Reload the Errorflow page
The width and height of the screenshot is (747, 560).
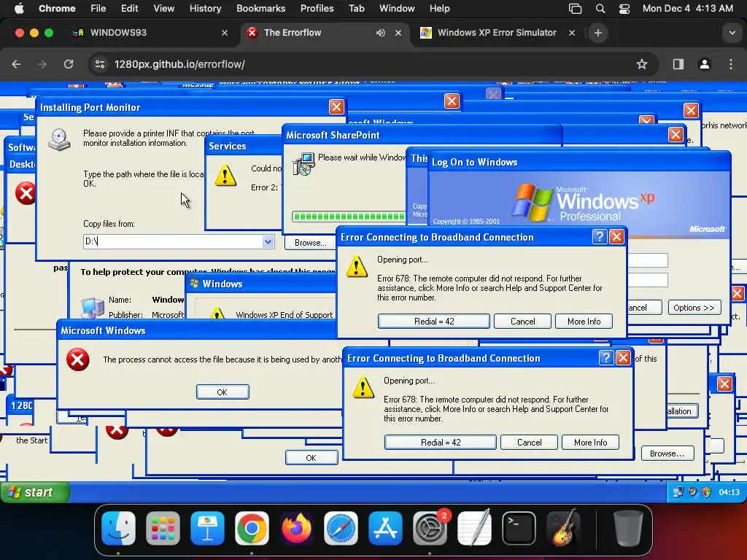(69, 64)
